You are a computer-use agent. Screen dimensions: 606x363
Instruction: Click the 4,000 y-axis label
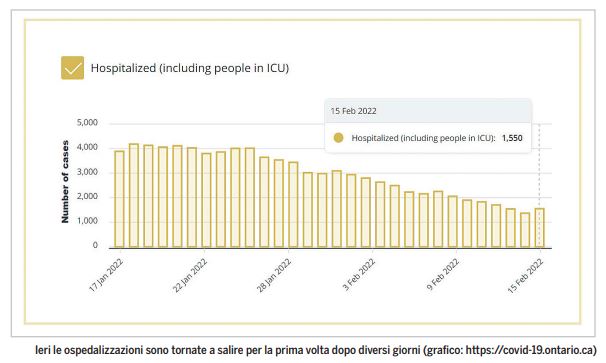click(87, 148)
